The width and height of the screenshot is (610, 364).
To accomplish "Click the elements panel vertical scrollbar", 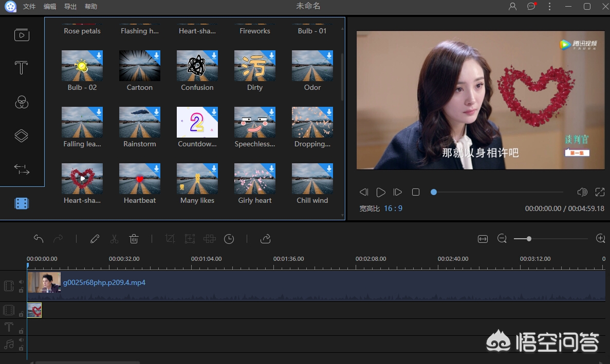I will [342, 78].
